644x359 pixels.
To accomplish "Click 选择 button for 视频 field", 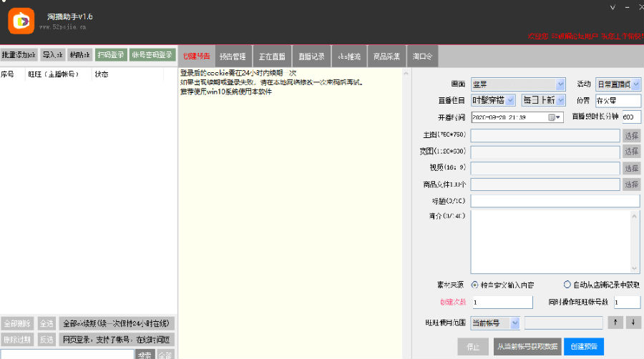I will tap(632, 168).
